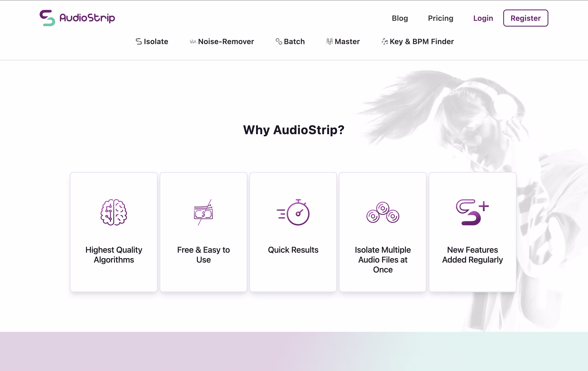Click the crossed-out money icon
Image resolution: width=588 pixels, height=371 pixels.
[203, 212]
